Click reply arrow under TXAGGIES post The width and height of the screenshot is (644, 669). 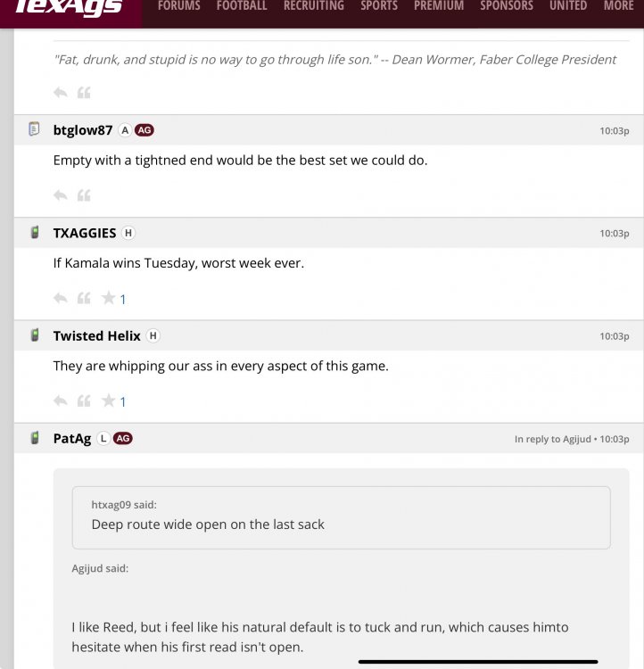(x=61, y=298)
